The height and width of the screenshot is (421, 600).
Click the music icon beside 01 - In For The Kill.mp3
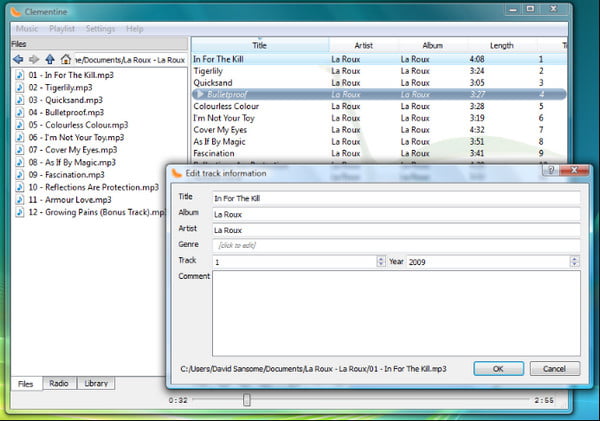point(20,75)
